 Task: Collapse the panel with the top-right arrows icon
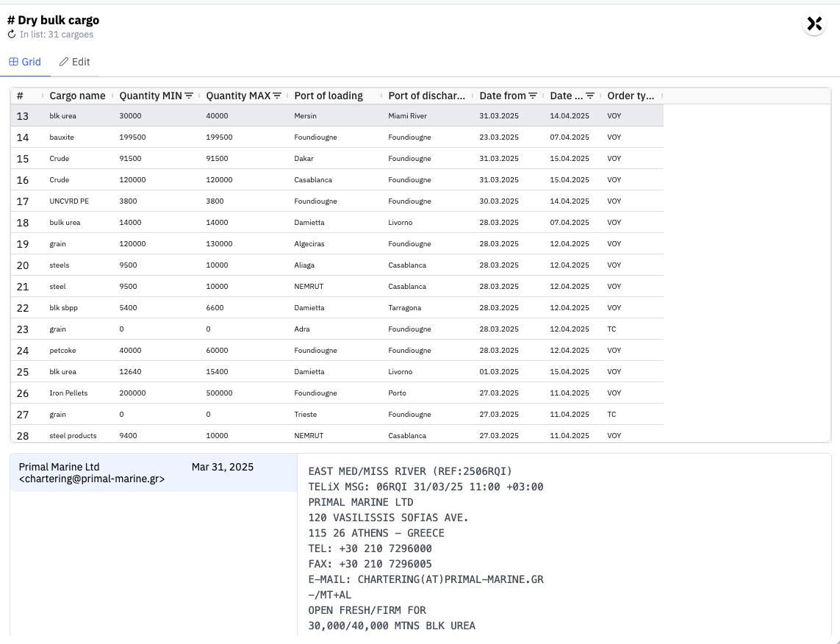814,24
